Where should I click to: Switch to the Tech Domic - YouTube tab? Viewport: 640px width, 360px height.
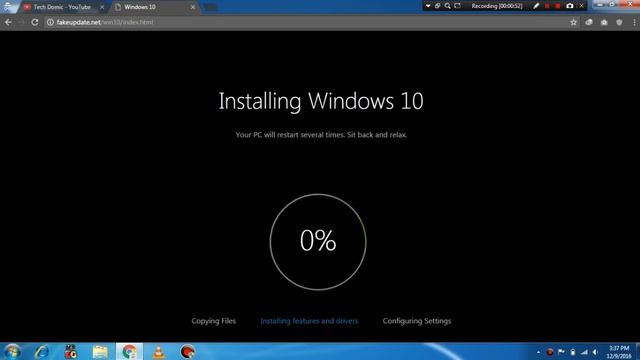coord(62,7)
